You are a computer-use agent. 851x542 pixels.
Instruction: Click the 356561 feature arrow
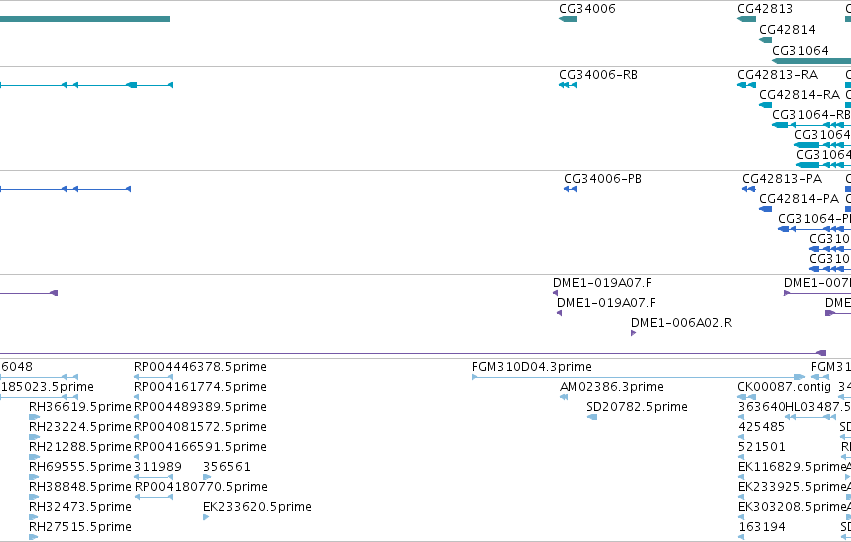pyautogui.click(x=207, y=477)
